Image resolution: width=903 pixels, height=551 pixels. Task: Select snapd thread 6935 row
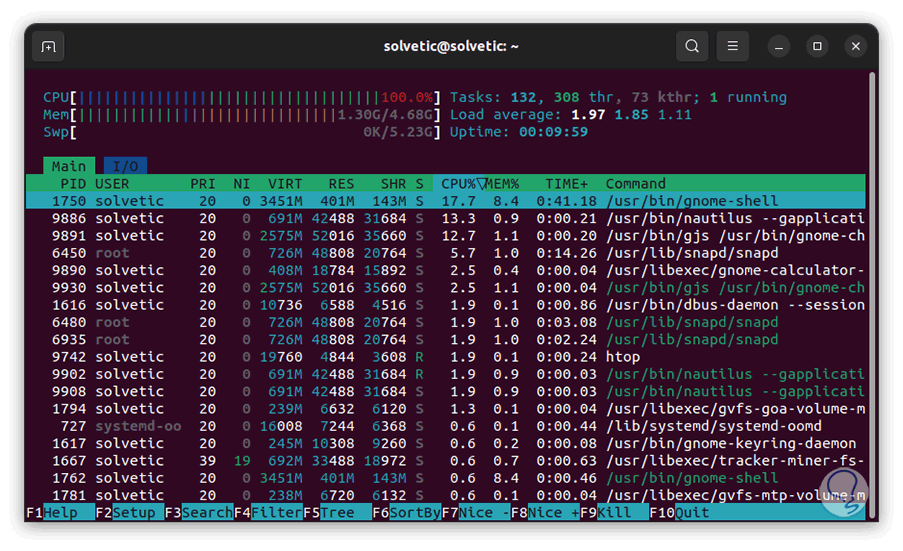click(x=445, y=339)
